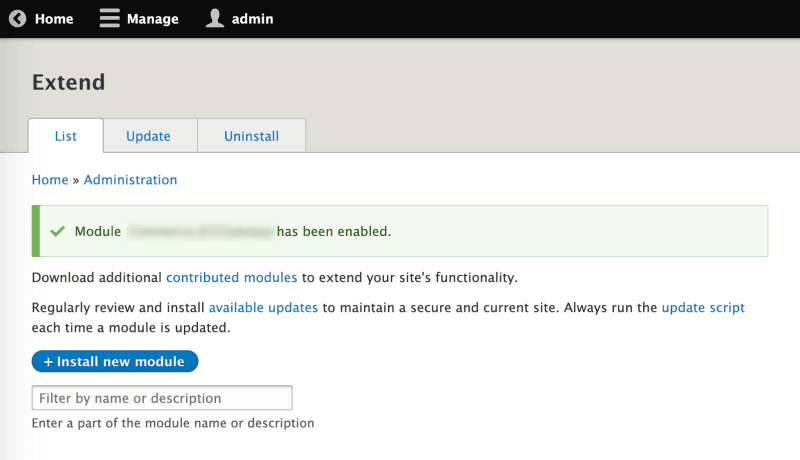Open the Home item in top toolbar
800x460 pixels.
point(53,19)
